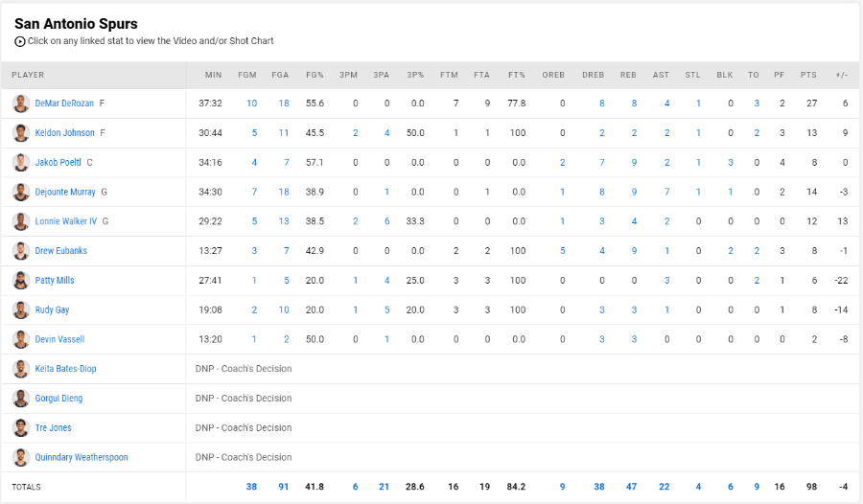The width and height of the screenshot is (863, 504).
Task: View team total 4 steals
Action: (698, 487)
